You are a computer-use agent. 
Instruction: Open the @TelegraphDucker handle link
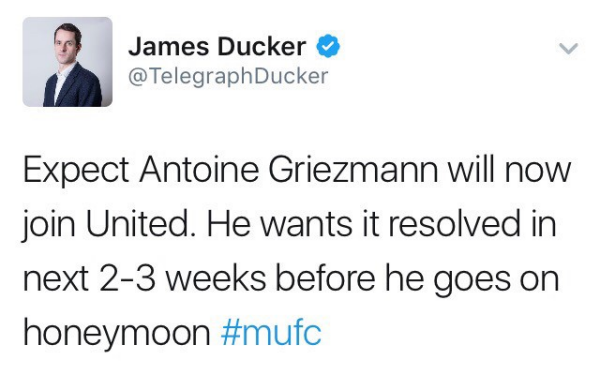tap(228, 76)
